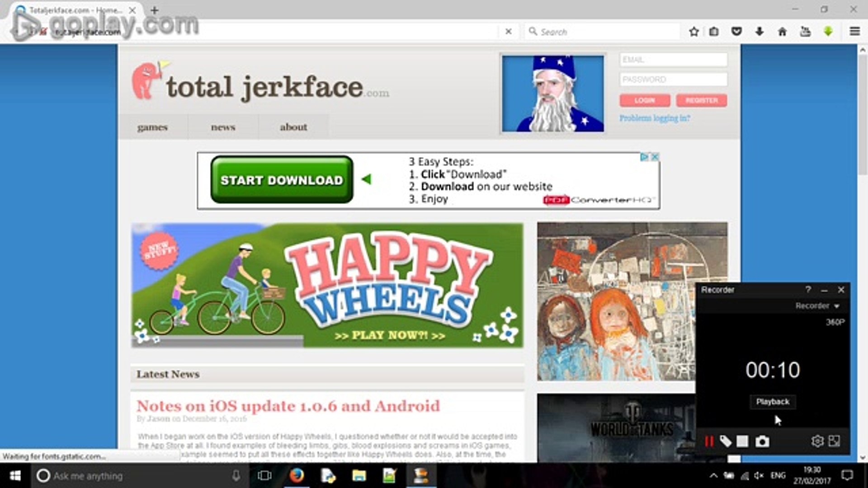Close the START DOWNLOAD advertisement

coord(654,157)
